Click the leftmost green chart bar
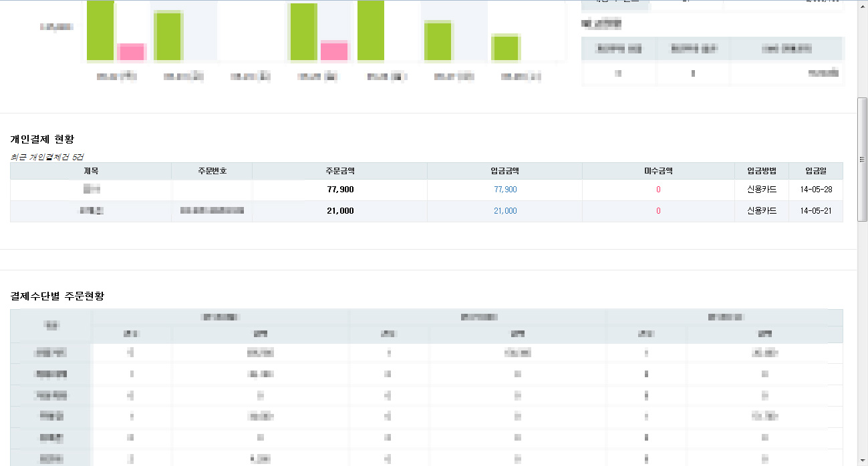 click(100, 30)
